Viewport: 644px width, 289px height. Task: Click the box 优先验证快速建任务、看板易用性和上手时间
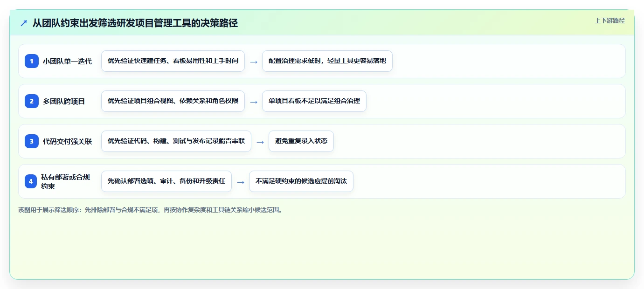click(x=173, y=61)
